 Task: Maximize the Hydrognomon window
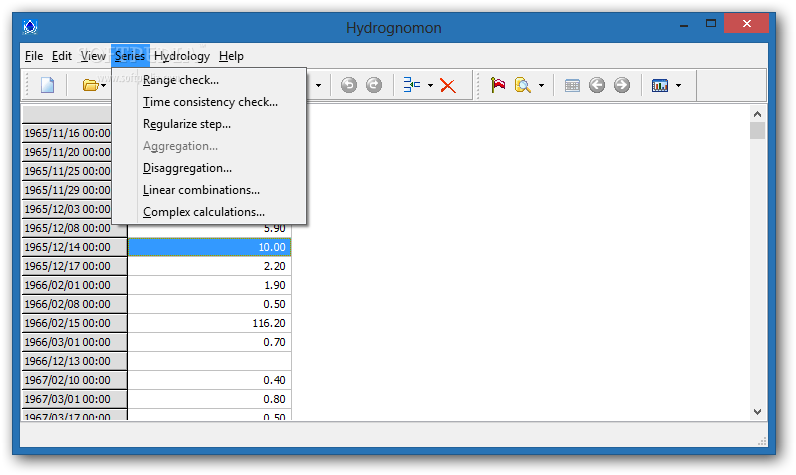click(711, 24)
